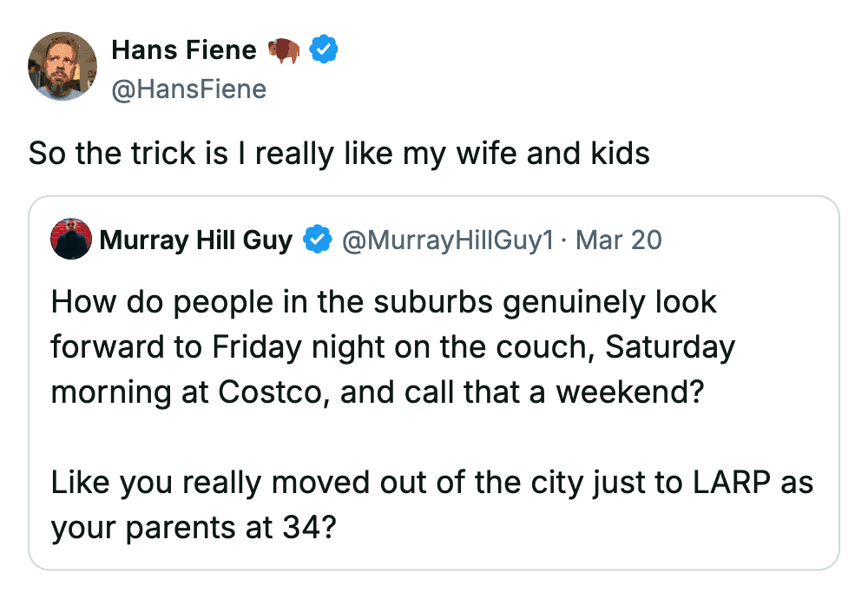The width and height of the screenshot is (868, 599).
Task: Click Murray Hill Guy's small avatar
Action: tap(72, 239)
